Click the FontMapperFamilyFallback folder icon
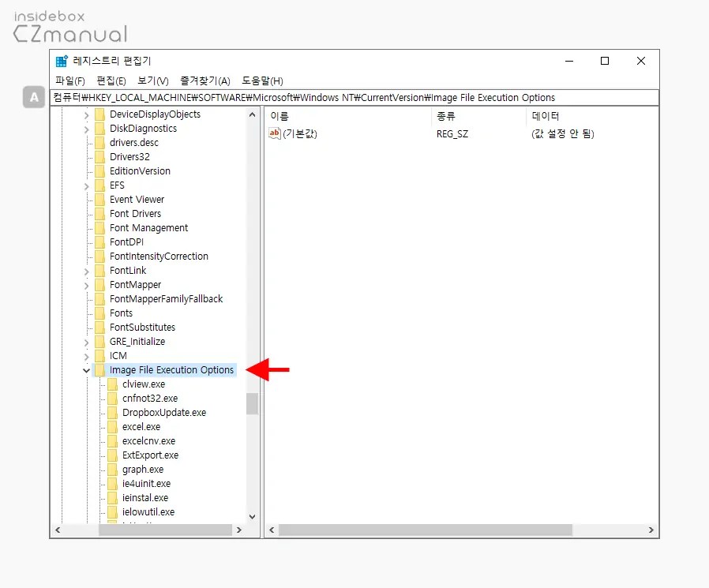709x588 pixels. pos(100,299)
